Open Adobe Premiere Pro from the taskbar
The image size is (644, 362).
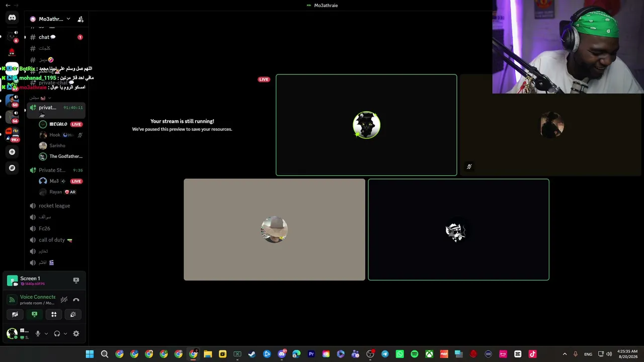click(311, 354)
